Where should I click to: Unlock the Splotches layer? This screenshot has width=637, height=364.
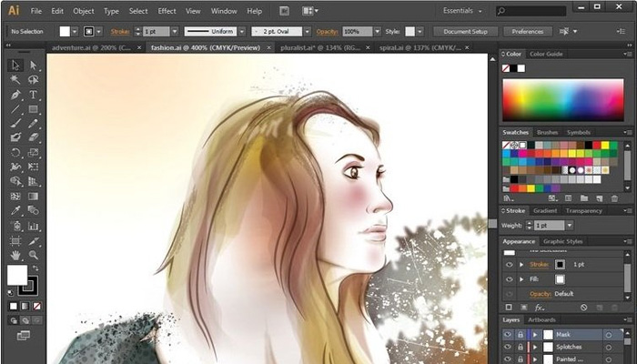pyautogui.click(x=521, y=348)
